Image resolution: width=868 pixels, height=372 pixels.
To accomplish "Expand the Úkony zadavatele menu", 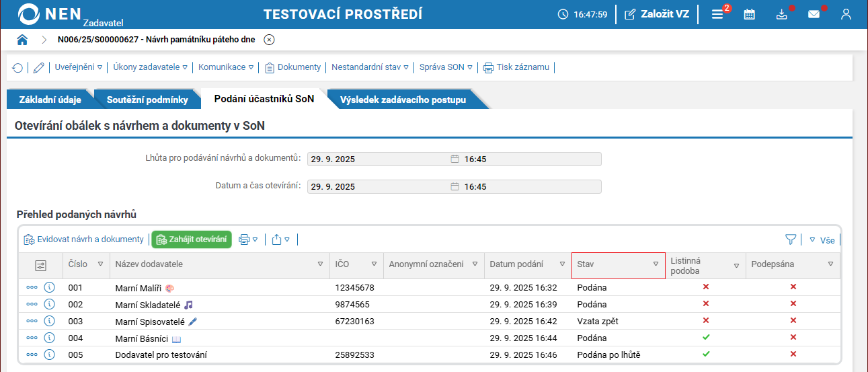I will (150, 67).
